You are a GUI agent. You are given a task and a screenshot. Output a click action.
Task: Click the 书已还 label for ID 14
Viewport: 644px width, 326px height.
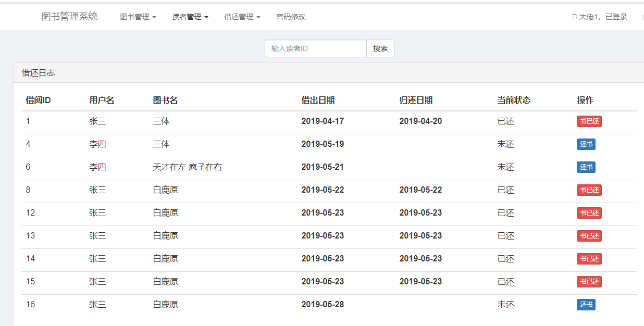[589, 259]
